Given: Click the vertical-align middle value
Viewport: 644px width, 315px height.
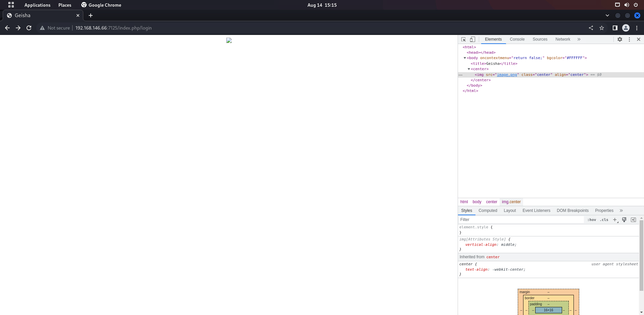Looking at the screenshot, I should click(x=508, y=245).
